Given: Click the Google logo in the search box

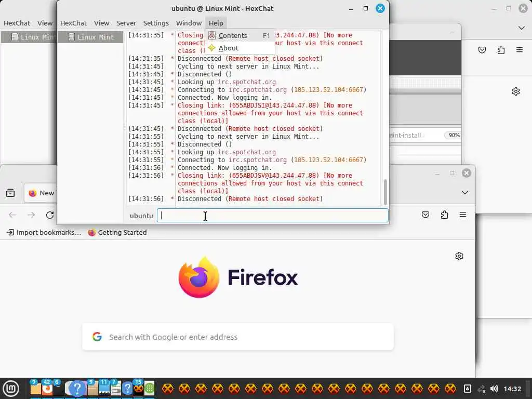Looking at the screenshot, I should coord(97,337).
